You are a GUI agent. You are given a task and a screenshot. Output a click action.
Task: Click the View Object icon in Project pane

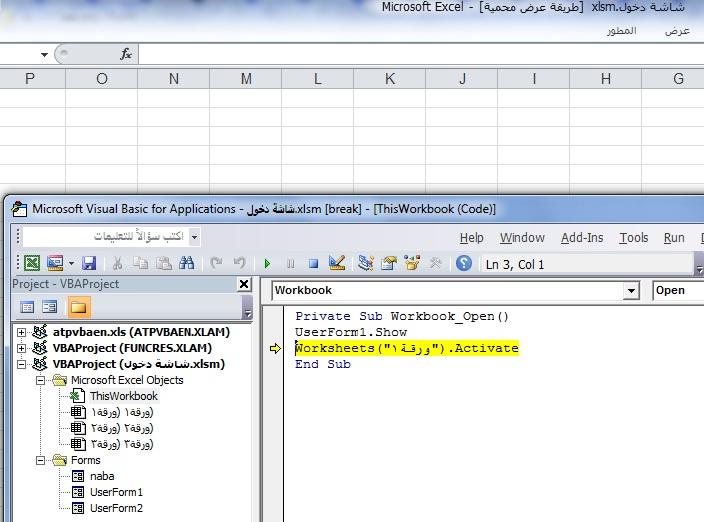point(49,307)
